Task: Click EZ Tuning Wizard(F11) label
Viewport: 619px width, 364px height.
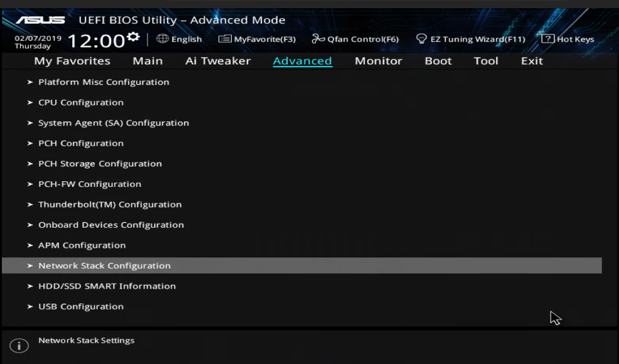Action: tap(478, 39)
